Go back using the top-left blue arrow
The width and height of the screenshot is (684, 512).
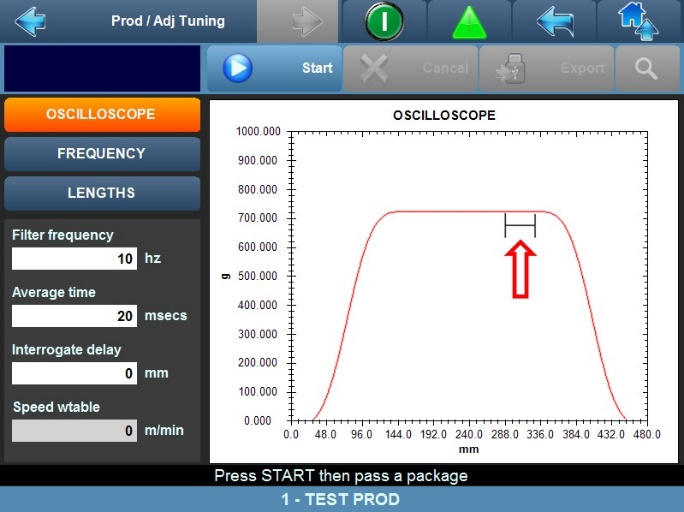[30, 20]
